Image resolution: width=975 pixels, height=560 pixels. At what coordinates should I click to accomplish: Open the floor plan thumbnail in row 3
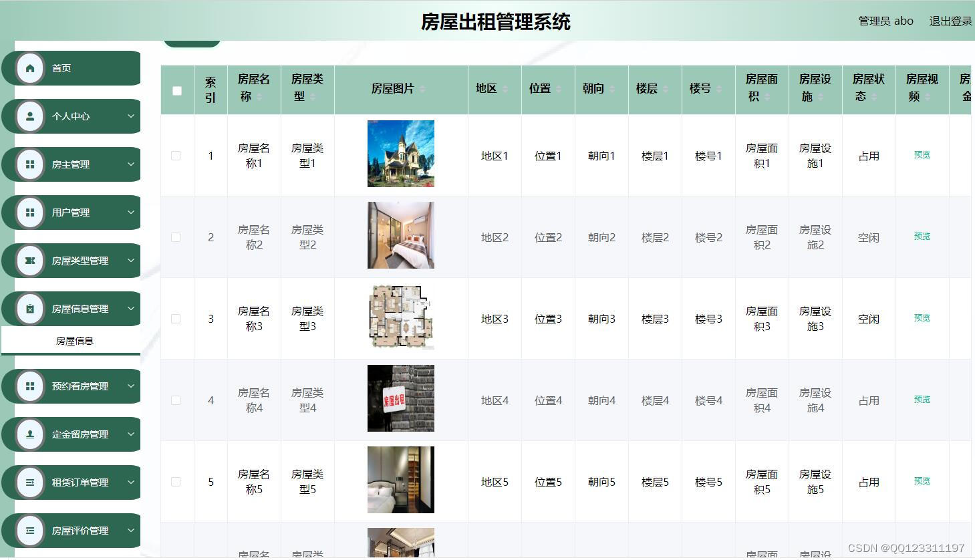pos(401,317)
